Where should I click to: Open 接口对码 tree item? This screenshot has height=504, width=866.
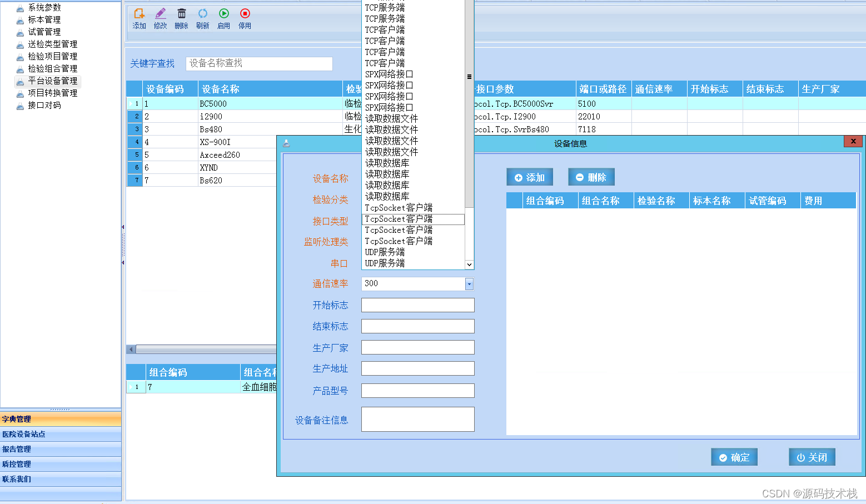[44, 105]
